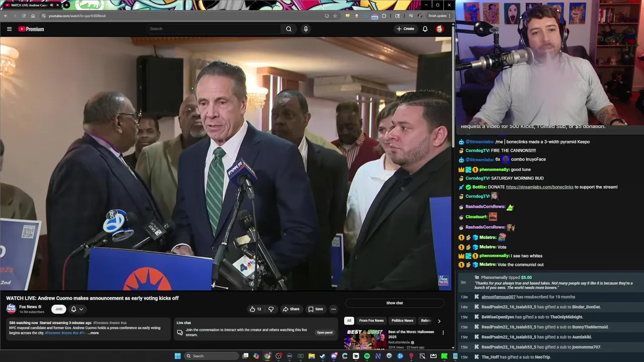Click 'BeWiseOpenEyes has gifted a sub' alert
Viewport: 644px width, 362px height.
[x=532, y=317]
